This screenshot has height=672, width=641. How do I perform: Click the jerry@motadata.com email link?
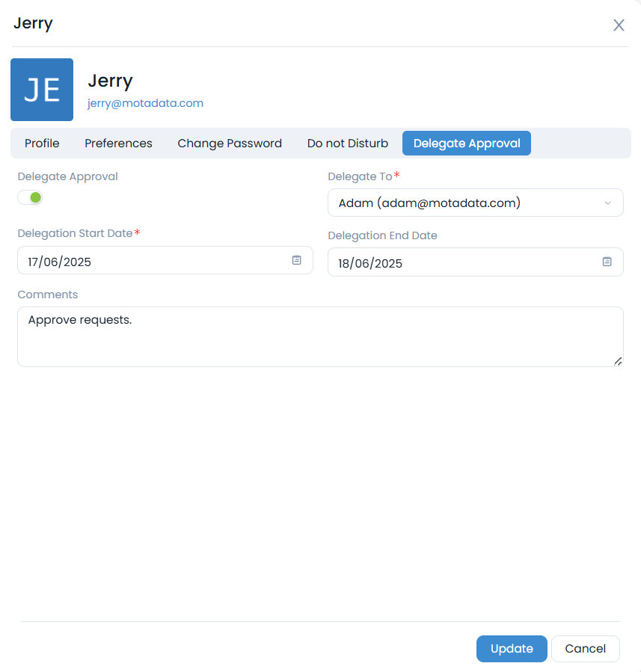tap(145, 103)
